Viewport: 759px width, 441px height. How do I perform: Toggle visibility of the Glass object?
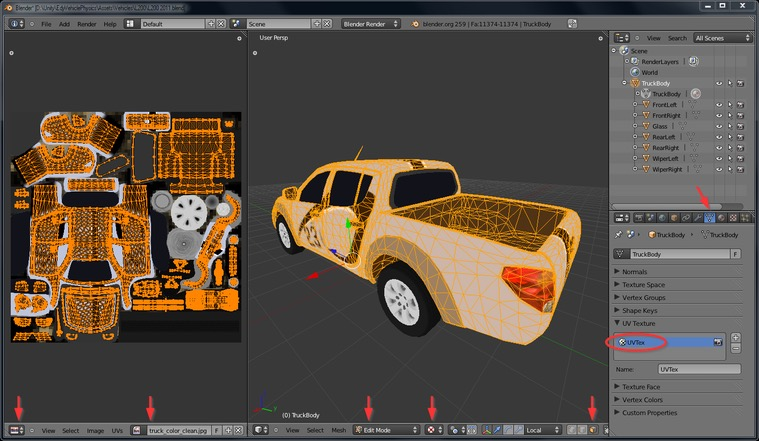click(x=718, y=126)
